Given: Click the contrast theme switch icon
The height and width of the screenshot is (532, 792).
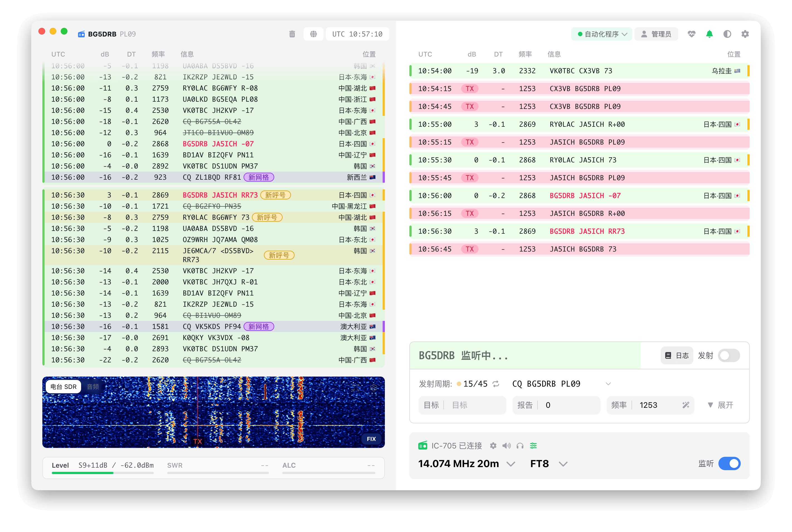Looking at the screenshot, I should click(x=727, y=34).
